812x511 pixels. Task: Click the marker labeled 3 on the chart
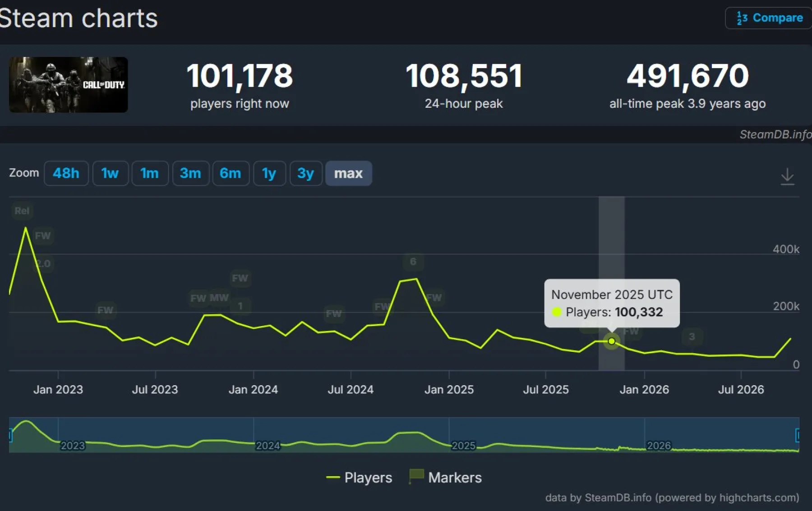click(692, 336)
